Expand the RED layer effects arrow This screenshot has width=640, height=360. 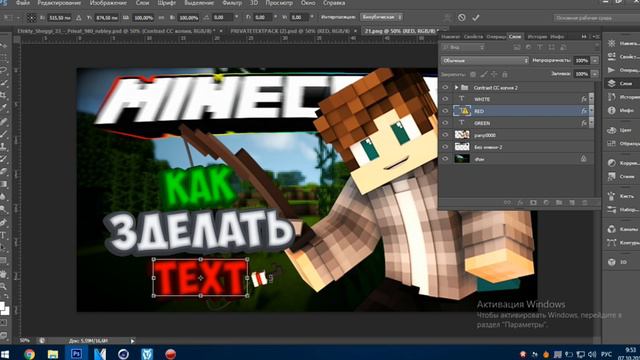pyautogui.click(x=591, y=111)
